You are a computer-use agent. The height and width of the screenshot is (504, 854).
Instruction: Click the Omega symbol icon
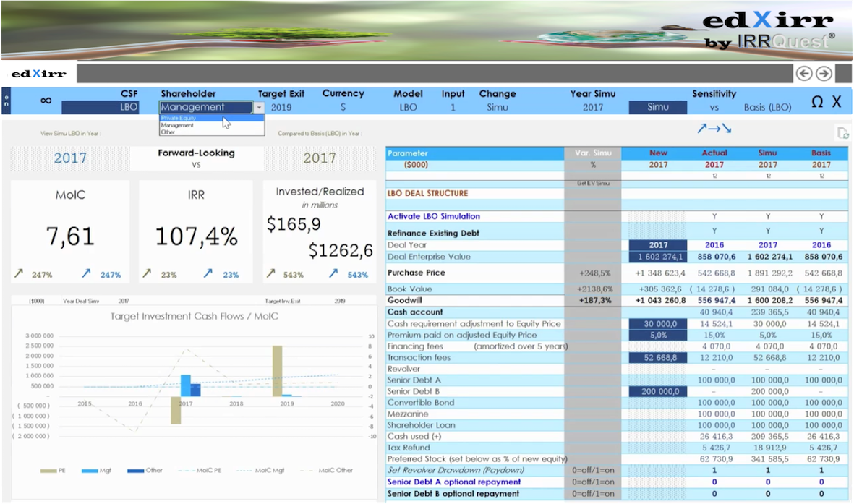pyautogui.click(x=816, y=102)
